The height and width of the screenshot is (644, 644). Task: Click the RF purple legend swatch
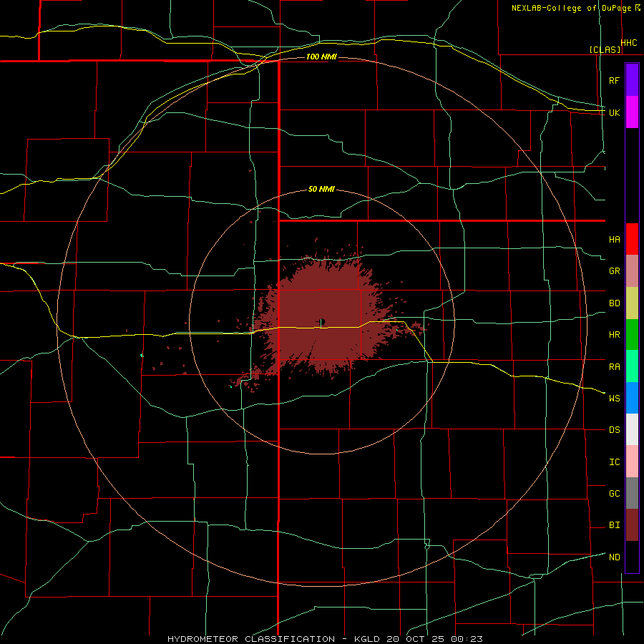point(632,80)
